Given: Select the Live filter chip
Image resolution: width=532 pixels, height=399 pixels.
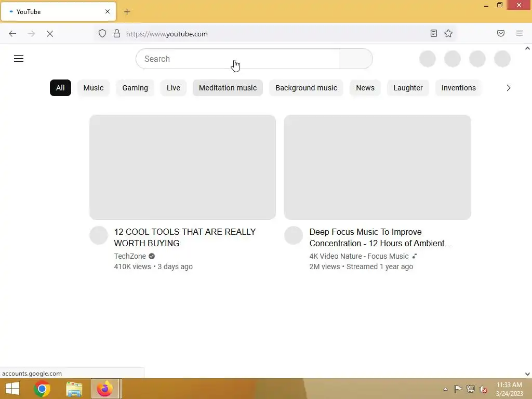Looking at the screenshot, I should pos(174,88).
